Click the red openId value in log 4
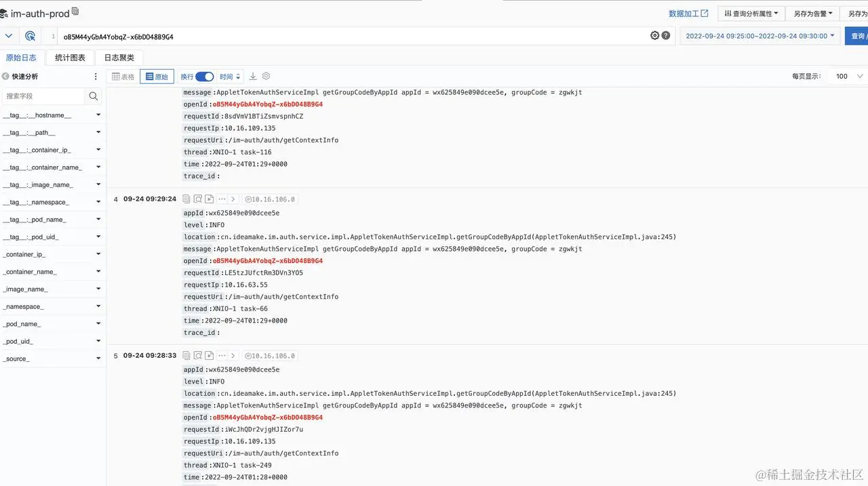 coord(268,261)
